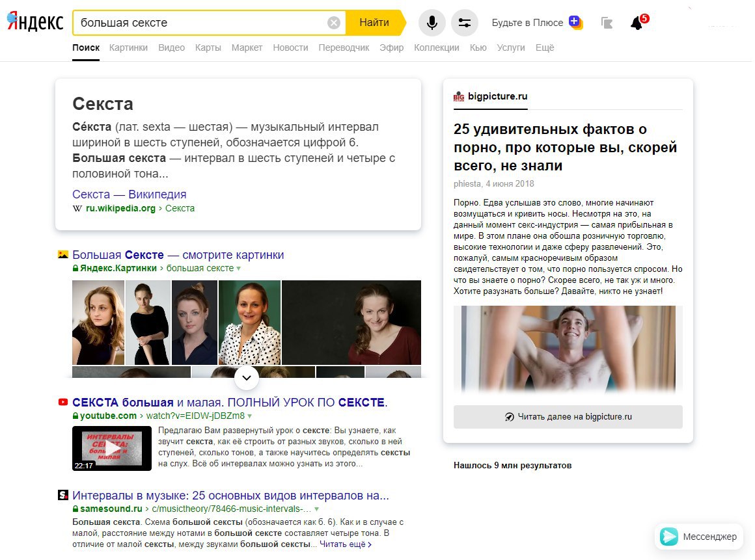Click the lock icon beside youtube.com
Viewport: 755px width, 560px height.
coord(75,416)
